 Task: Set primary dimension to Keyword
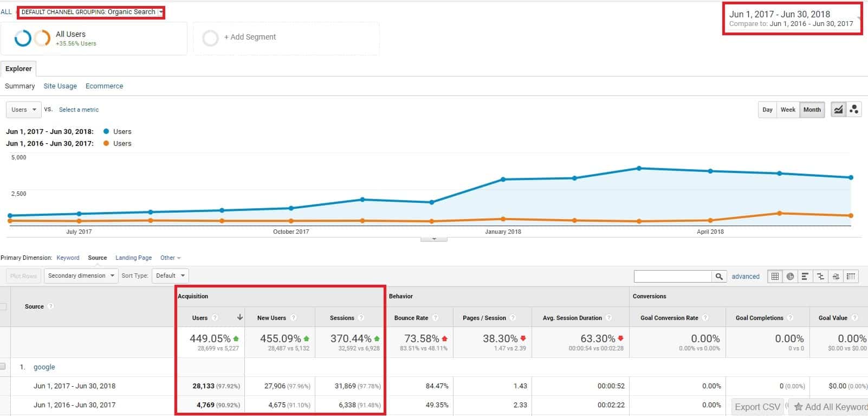coord(68,258)
